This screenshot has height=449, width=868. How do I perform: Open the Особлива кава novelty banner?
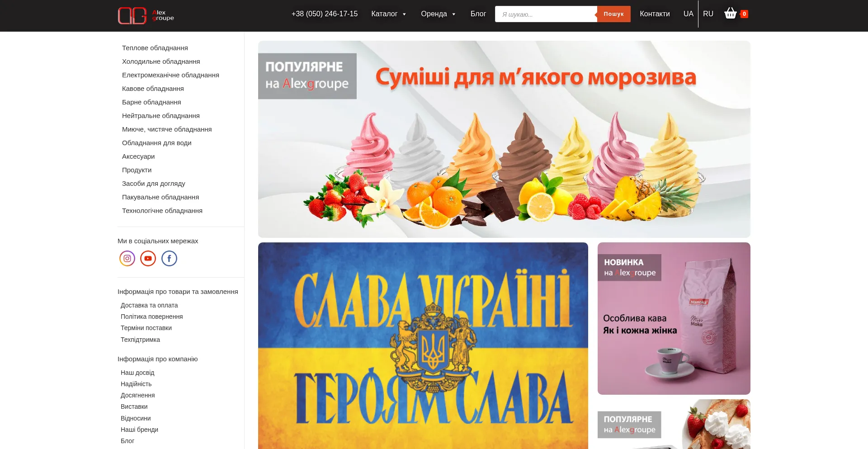(674, 318)
